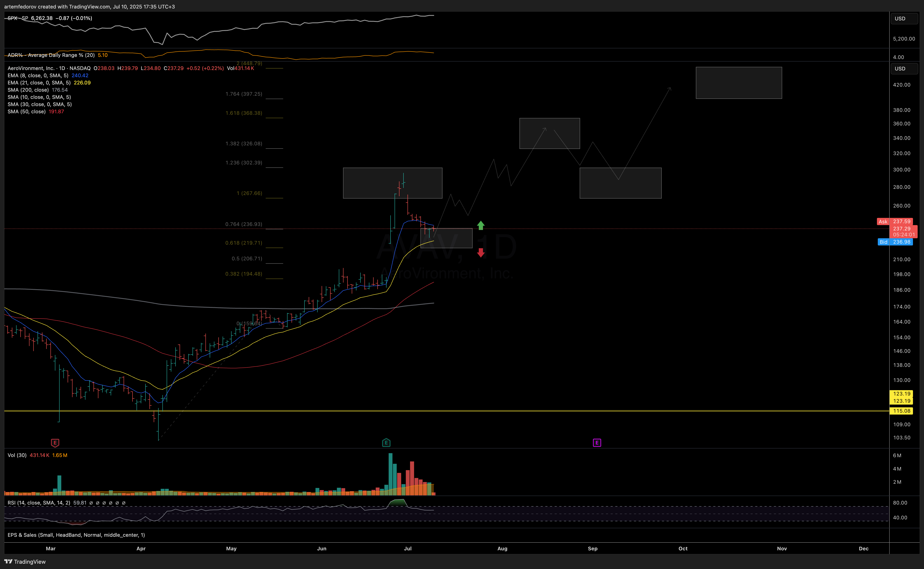
Task: Select the red down arrow drawing
Action: [481, 253]
